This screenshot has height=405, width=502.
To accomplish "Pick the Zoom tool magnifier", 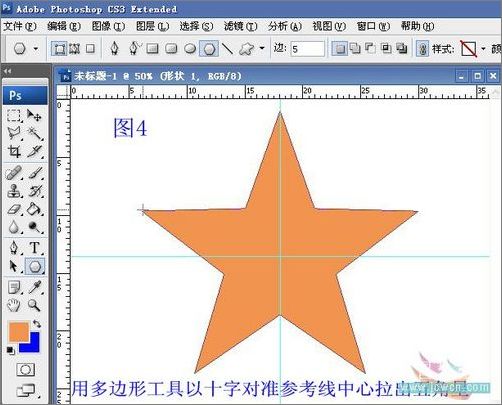I will 34,305.
